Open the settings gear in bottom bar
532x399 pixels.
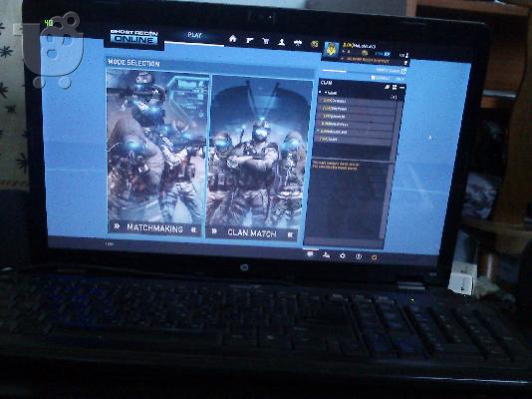coord(343,256)
